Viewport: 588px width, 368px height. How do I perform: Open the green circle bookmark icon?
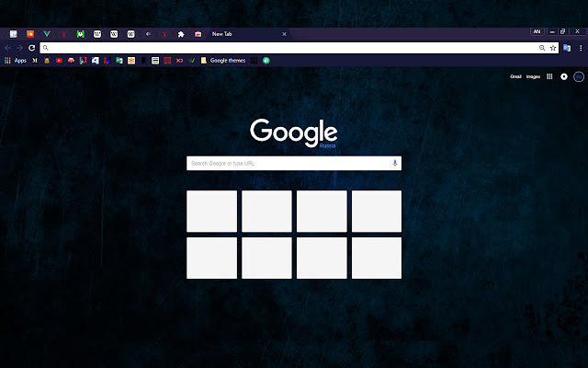click(266, 61)
